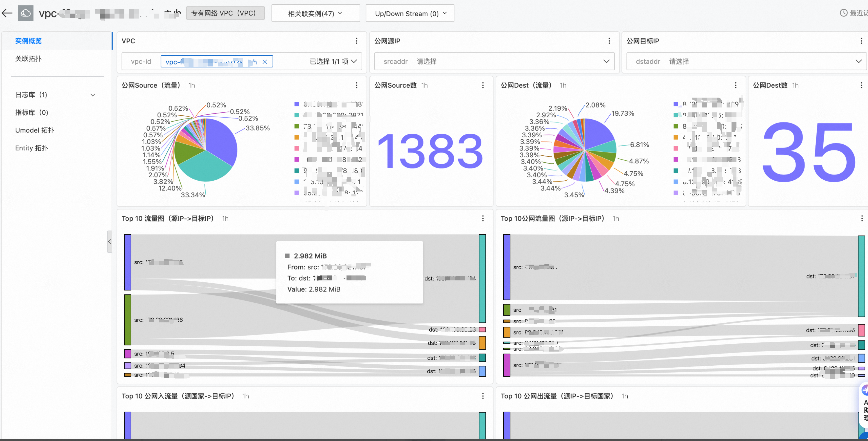Viewport: 868px width, 441px height.
Task: Click the 35 public destination count
Action: tap(809, 152)
